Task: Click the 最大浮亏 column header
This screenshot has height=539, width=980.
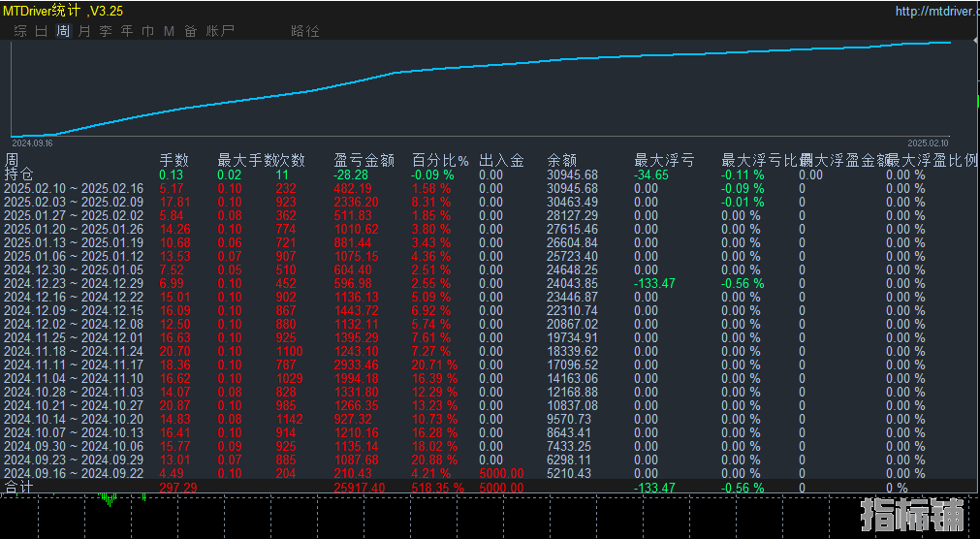Action: 664,160
